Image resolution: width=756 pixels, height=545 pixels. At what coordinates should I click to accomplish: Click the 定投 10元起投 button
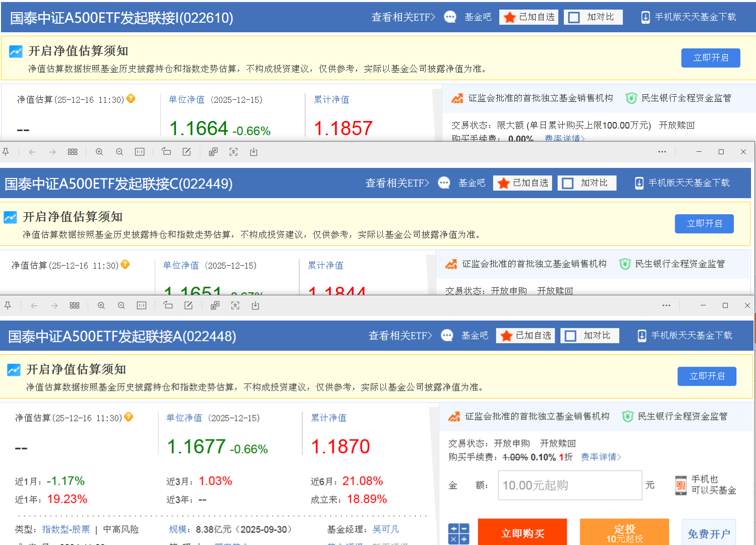pos(624,532)
